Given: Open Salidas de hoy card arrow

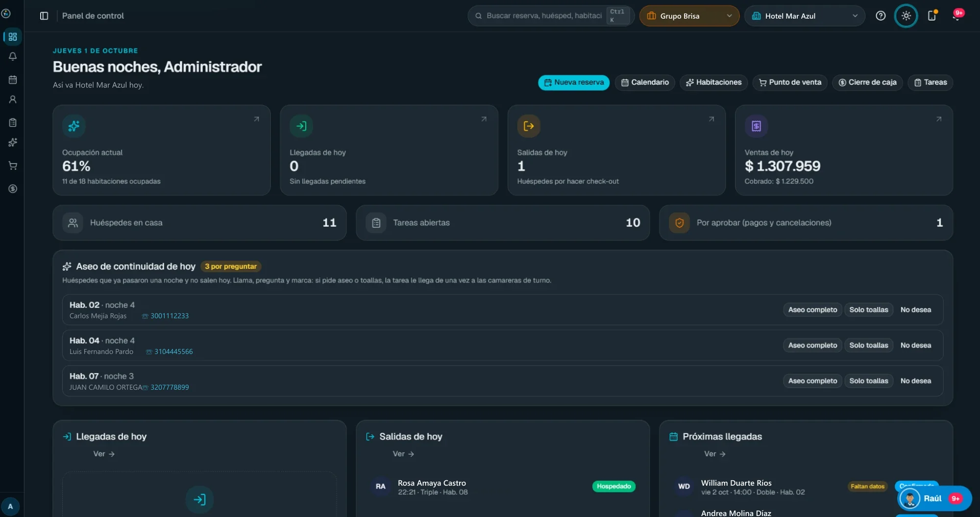Looking at the screenshot, I should point(711,119).
